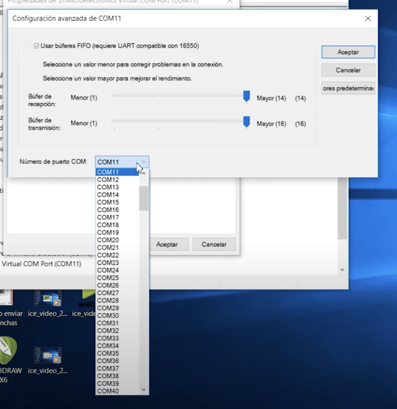Select COM15 in the port list
Screen dimensions: 397x409
click(x=117, y=202)
